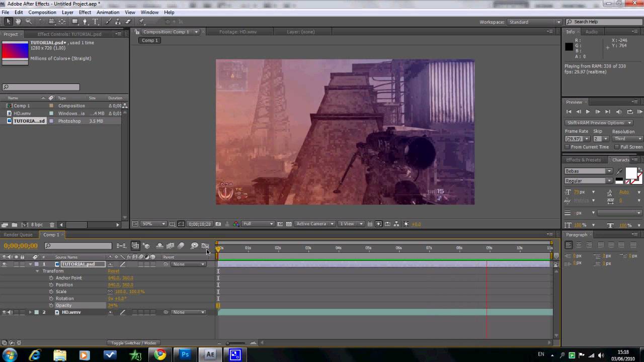Expand the HD.wmv layer properties
This screenshot has width=644, height=362.
coord(30,312)
